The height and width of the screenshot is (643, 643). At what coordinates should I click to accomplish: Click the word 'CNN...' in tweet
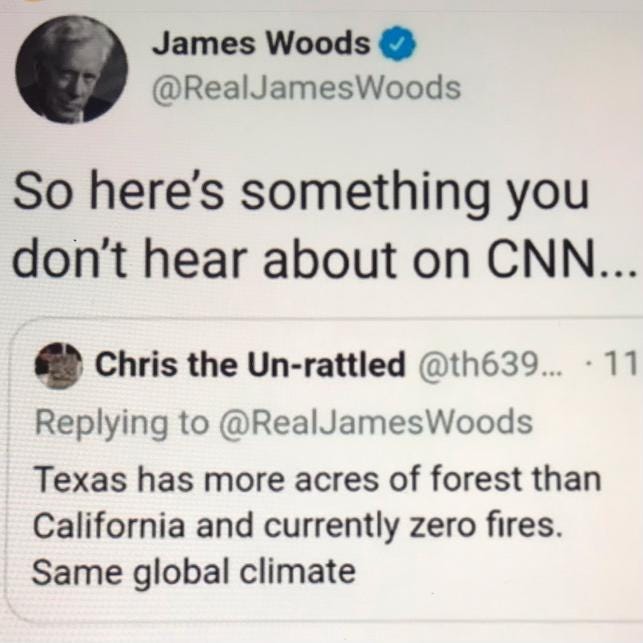coord(562,259)
